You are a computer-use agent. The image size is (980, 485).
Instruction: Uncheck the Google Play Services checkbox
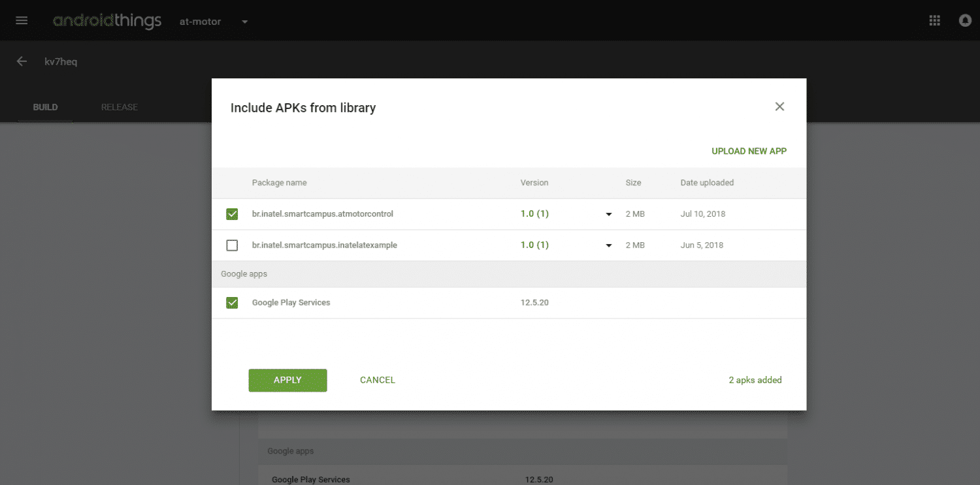point(232,303)
